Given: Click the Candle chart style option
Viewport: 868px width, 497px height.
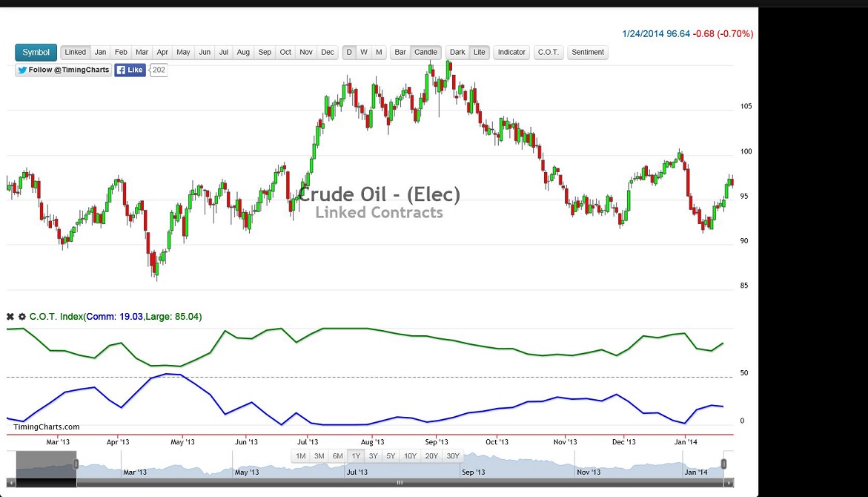Looking at the screenshot, I should pyautogui.click(x=425, y=52).
